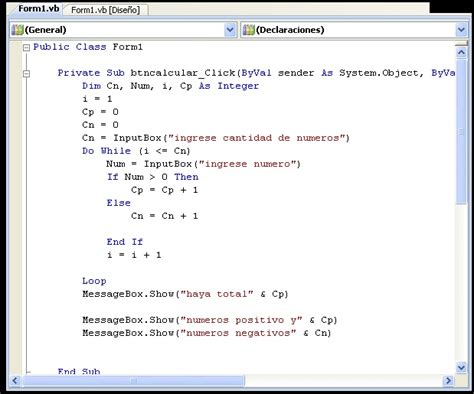474x394 pixels.
Task: Click the vertical scrollbar up arrow
Action: pyautogui.click(x=461, y=52)
